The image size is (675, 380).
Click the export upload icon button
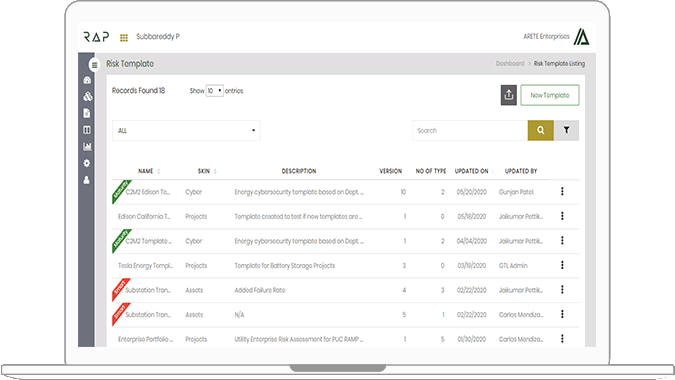(508, 95)
